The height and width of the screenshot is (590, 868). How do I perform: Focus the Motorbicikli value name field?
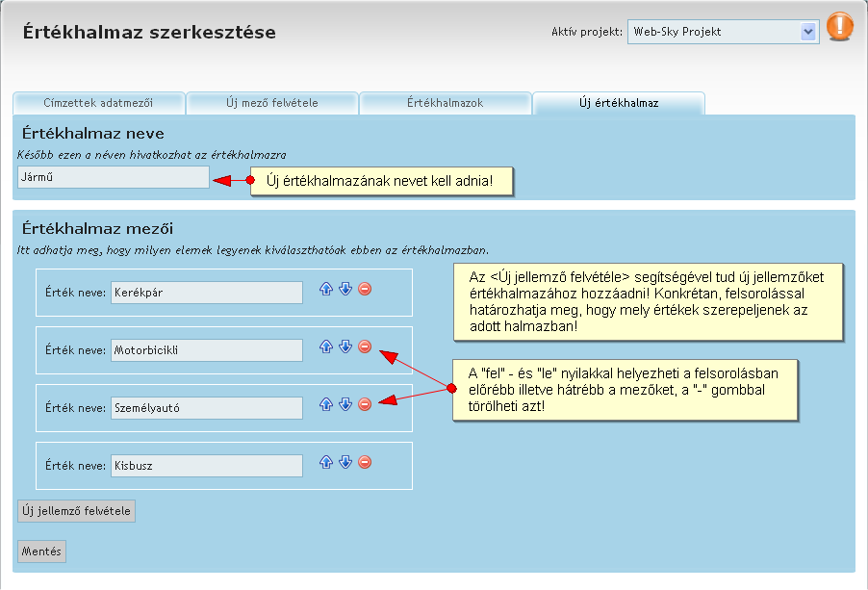coord(206,350)
